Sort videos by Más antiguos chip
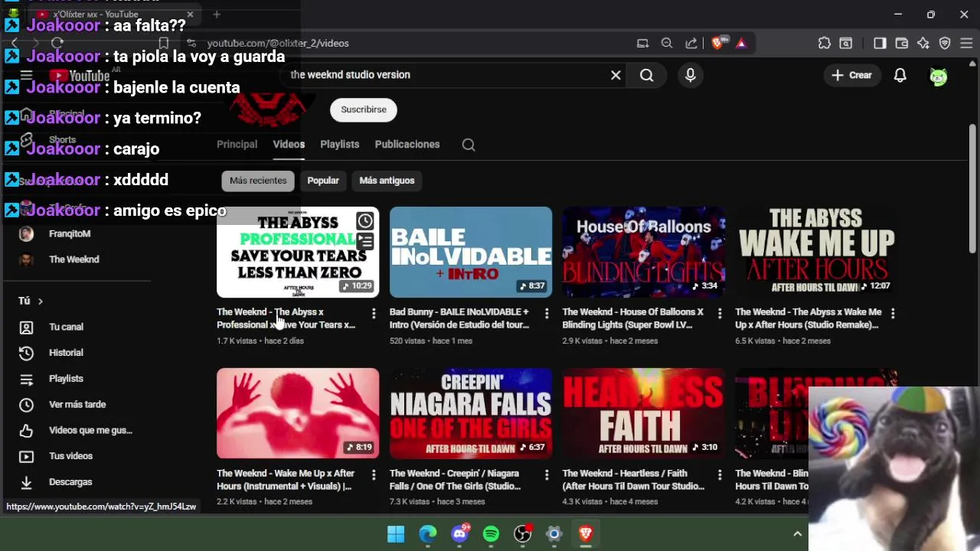This screenshot has width=980, height=551. coord(387,181)
